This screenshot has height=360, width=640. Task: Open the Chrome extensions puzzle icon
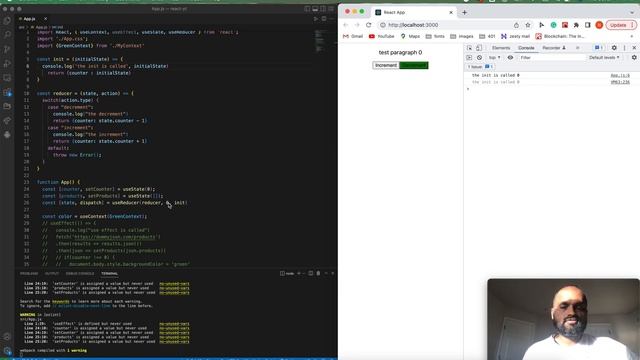click(576, 25)
